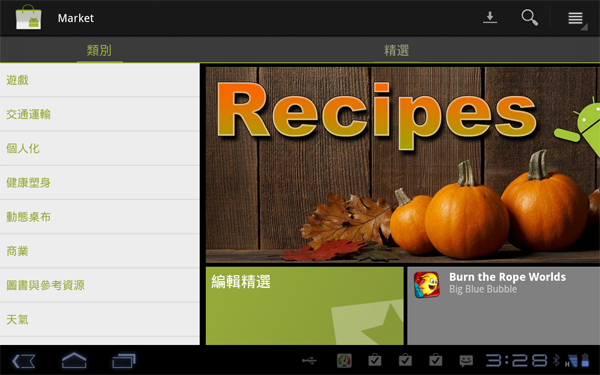
Task: Open the second Market bag notification
Action: click(405, 360)
